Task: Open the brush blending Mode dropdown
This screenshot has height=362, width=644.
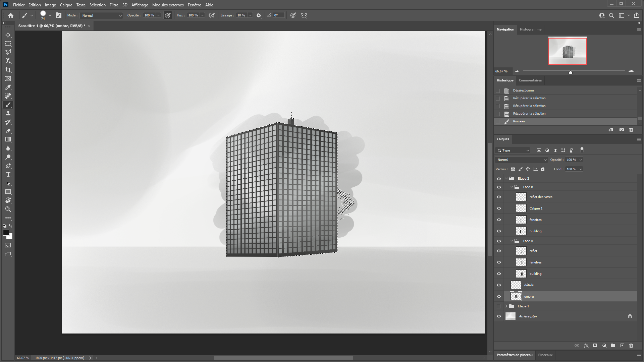Action: [x=101, y=15]
